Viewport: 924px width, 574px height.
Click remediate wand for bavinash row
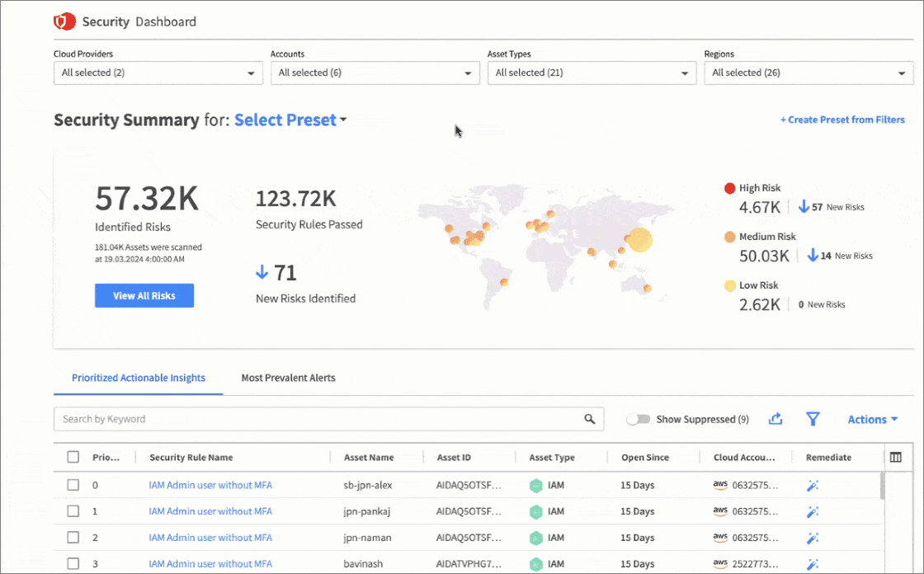pyautogui.click(x=813, y=564)
